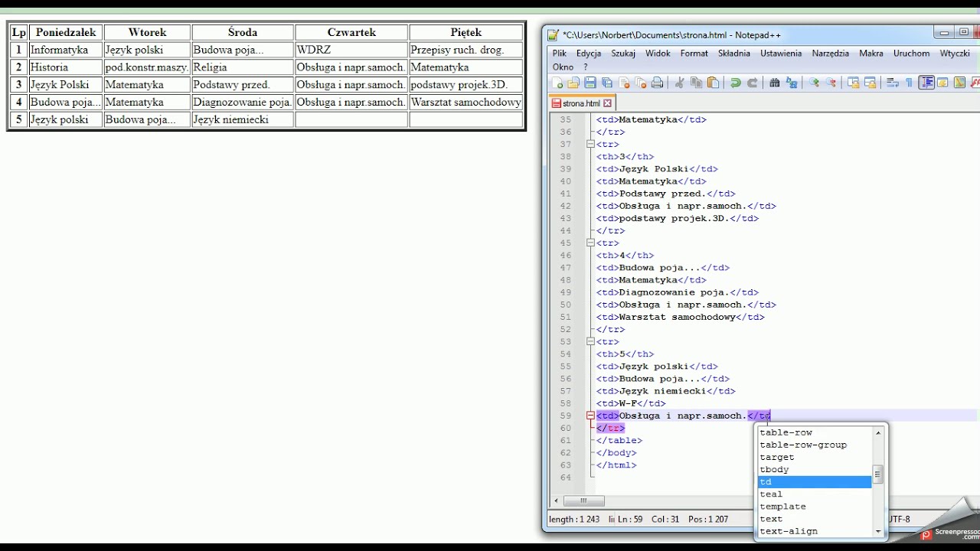Collapse the tr block at line 53
This screenshot has height=551, width=980.
(x=590, y=341)
